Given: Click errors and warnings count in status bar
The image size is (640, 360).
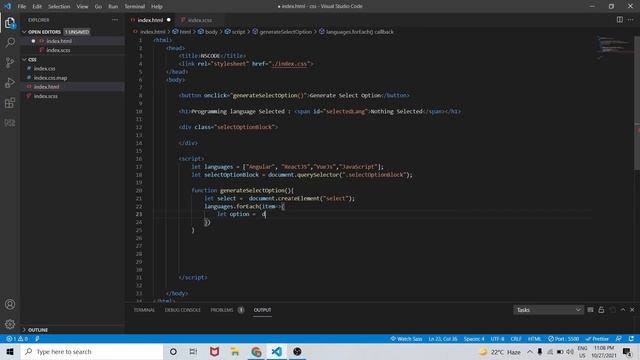Looking at the screenshot, I should (x=17, y=339).
